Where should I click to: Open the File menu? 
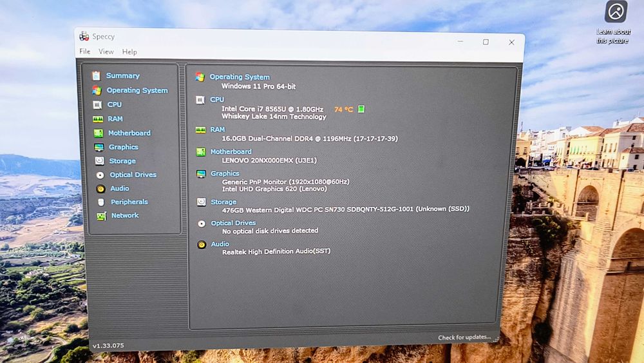84,52
